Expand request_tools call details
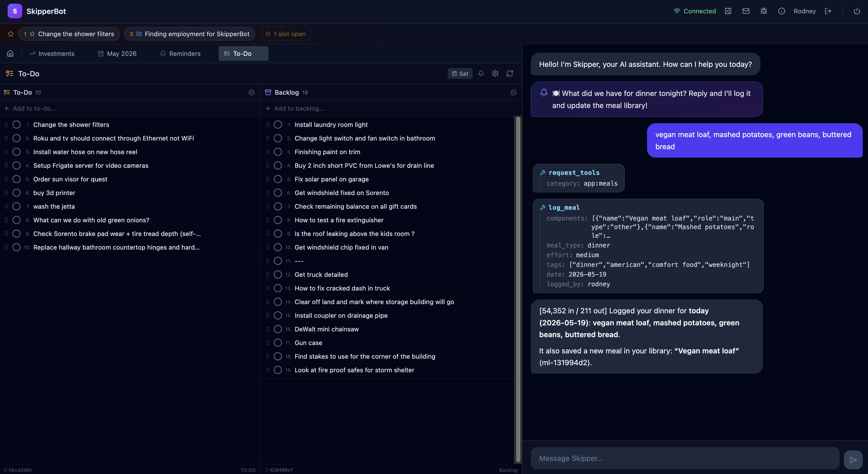This screenshot has width=868, height=474. pyautogui.click(x=579, y=178)
